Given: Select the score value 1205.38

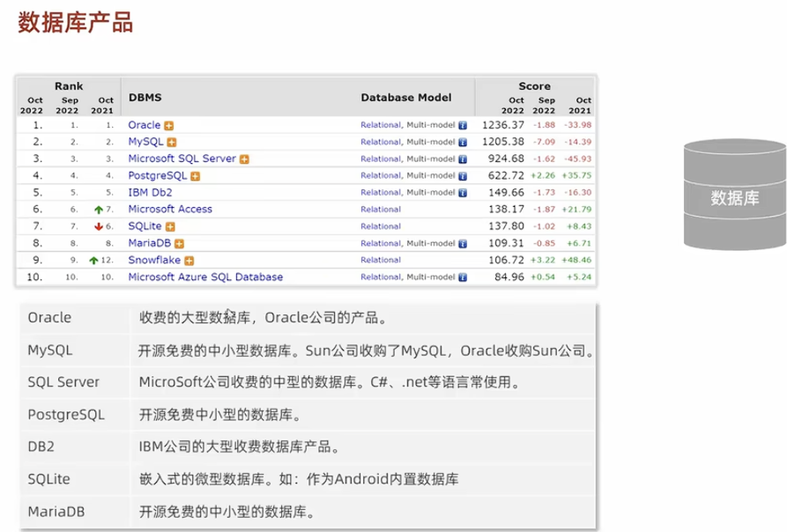Looking at the screenshot, I should [x=503, y=142].
